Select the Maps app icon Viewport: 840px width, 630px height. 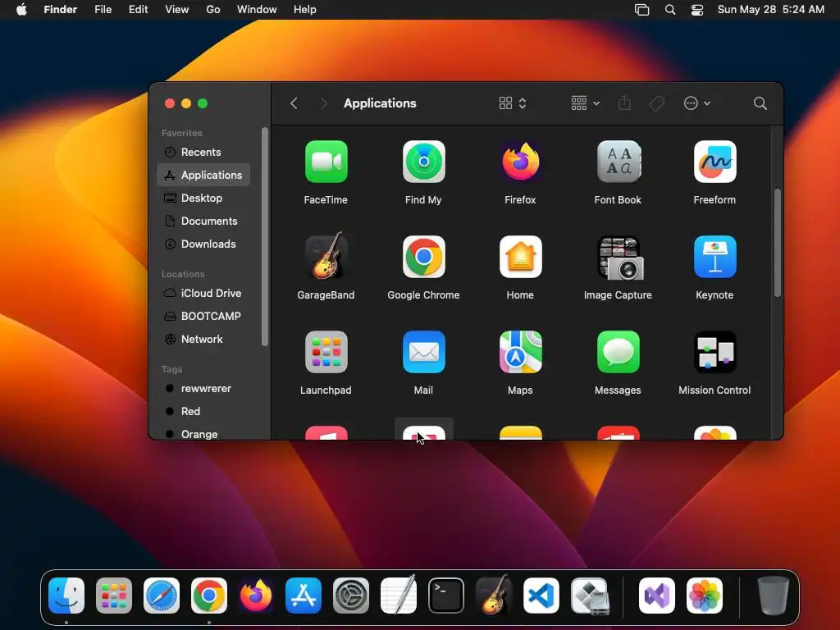[x=520, y=352]
